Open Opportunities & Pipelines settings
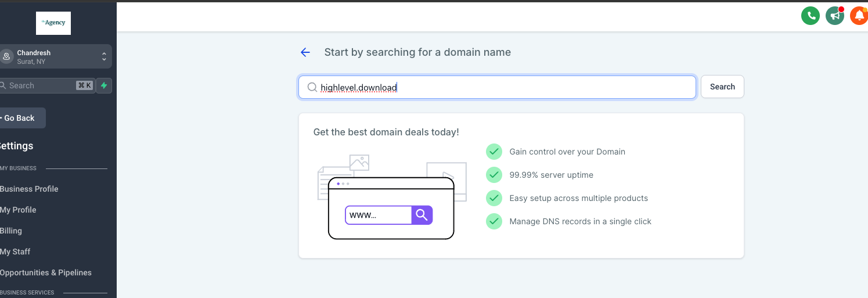The width and height of the screenshot is (868, 298). point(46,272)
